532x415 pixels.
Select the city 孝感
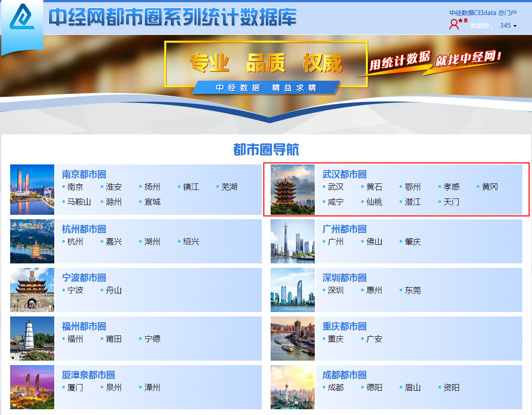[452, 187]
